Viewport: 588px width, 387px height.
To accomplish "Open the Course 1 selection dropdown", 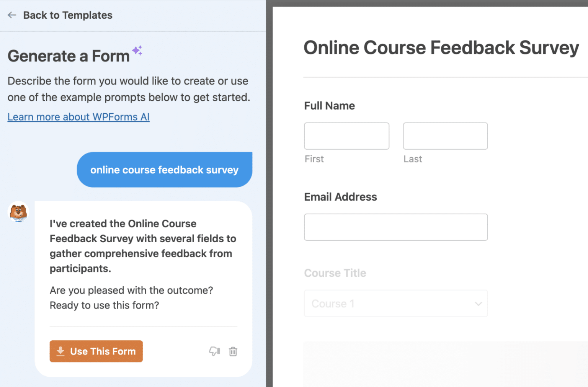I will click(x=396, y=303).
